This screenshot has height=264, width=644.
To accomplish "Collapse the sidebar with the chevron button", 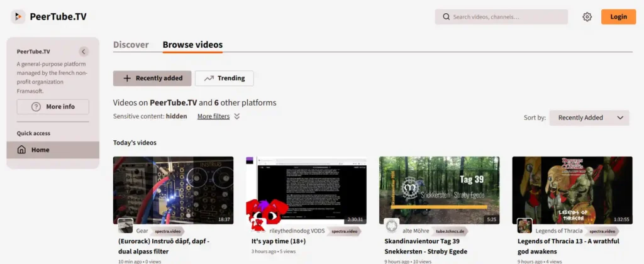I will click(x=84, y=52).
